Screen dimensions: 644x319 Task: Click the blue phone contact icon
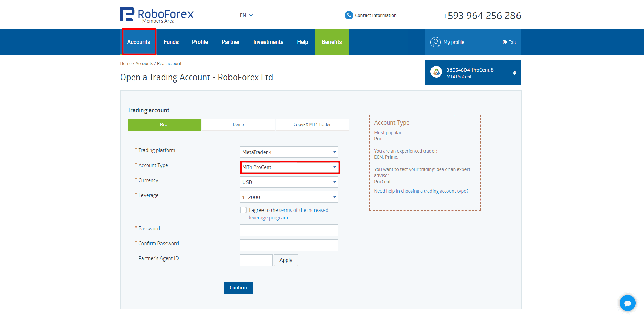coord(349,15)
